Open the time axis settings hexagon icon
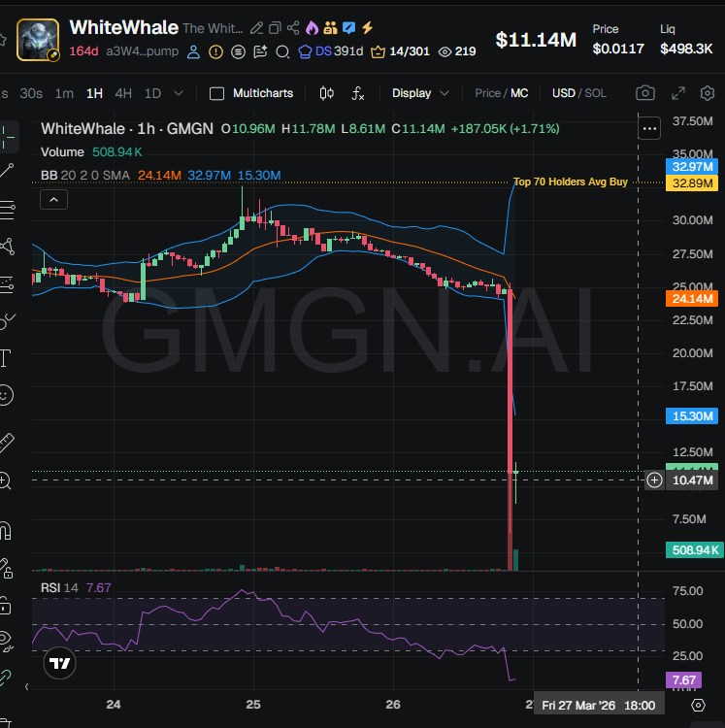Screen dimensions: 725x728 pos(698,706)
